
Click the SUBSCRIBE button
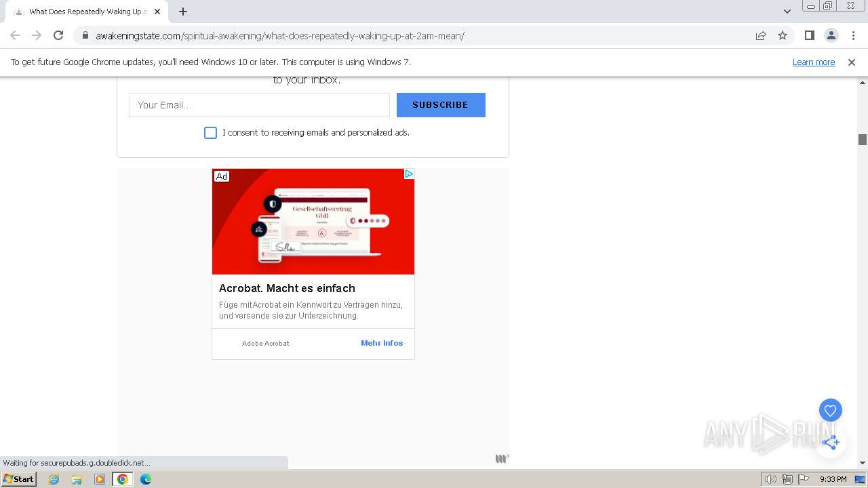[x=441, y=105]
